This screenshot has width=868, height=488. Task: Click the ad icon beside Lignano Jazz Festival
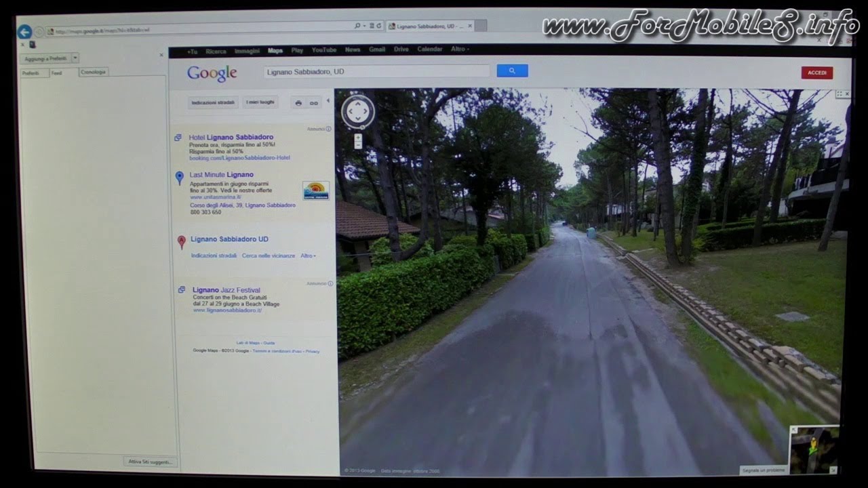(181, 289)
